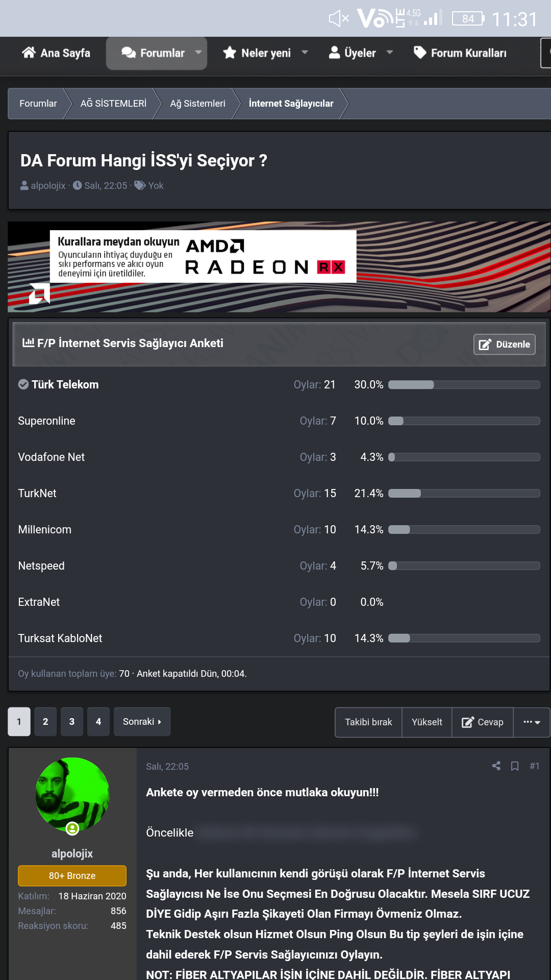Open alpolojix profile name below avatar
The image size is (551, 980).
pos(72,853)
